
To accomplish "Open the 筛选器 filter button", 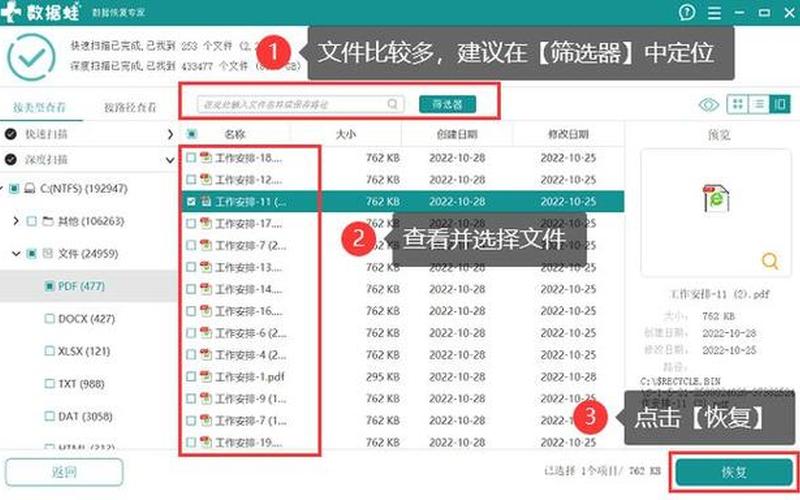I will (447, 105).
